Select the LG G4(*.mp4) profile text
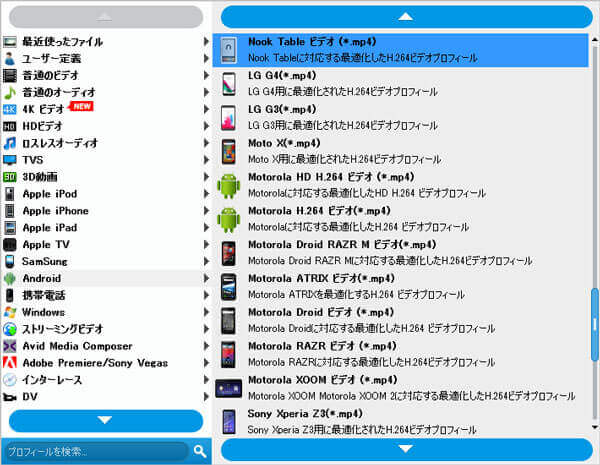Image resolution: width=600 pixels, height=465 pixels. click(x=282, y=75)
